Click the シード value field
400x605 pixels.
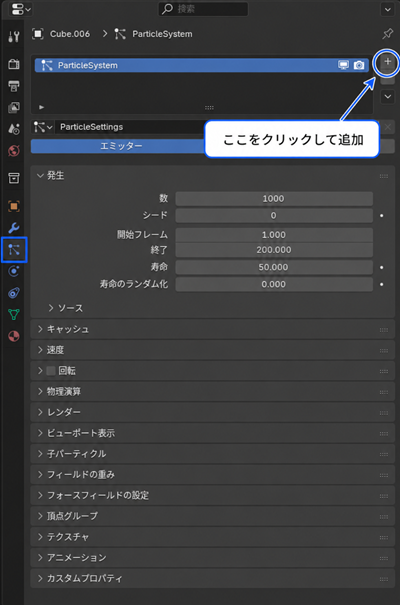pyautogui.click(x=274, y=215)
